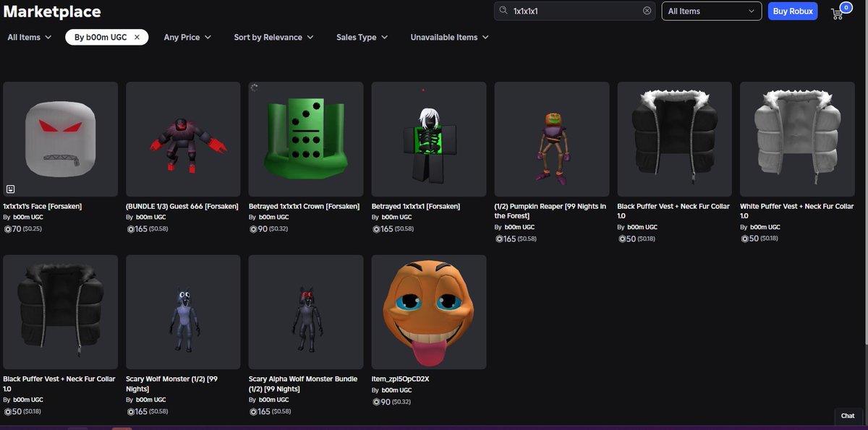This screenshot has width=868, height=430.
Task: Click the Marketplace page heading
Action: point(52,12)
